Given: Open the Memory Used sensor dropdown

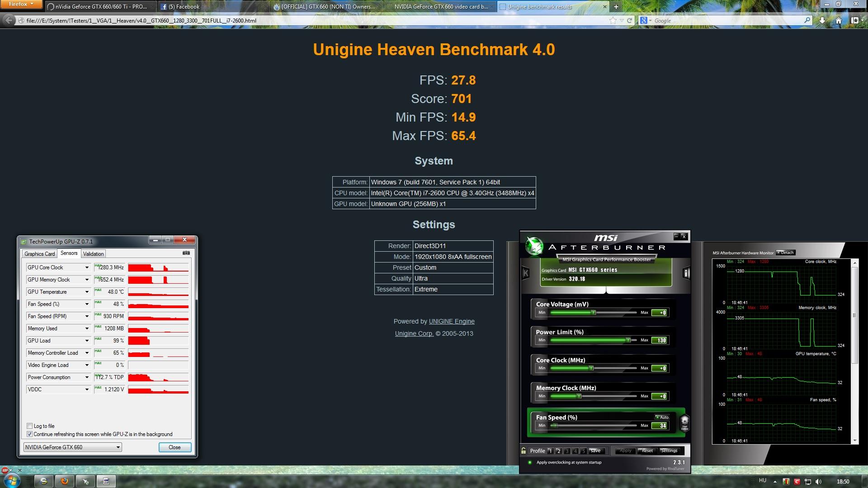Looking at the screenshot, I should tap(87, 328).
